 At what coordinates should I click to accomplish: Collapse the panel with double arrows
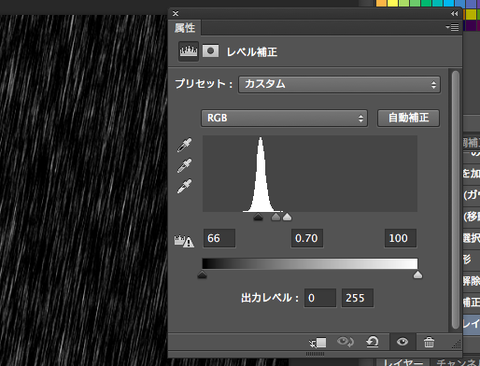pyautogui.click(x=454, y=14)
